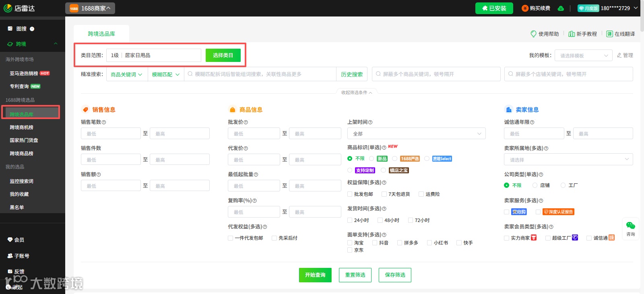Click the 保存筛选 button

395,275
